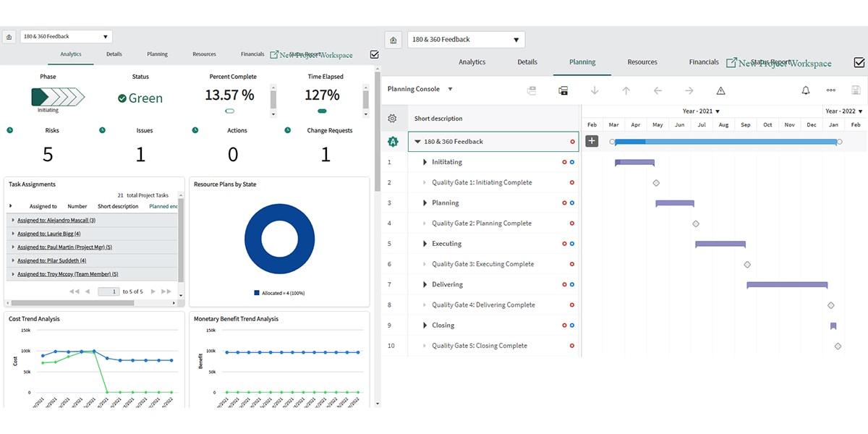Open the Planning Console dropdown

450,89
